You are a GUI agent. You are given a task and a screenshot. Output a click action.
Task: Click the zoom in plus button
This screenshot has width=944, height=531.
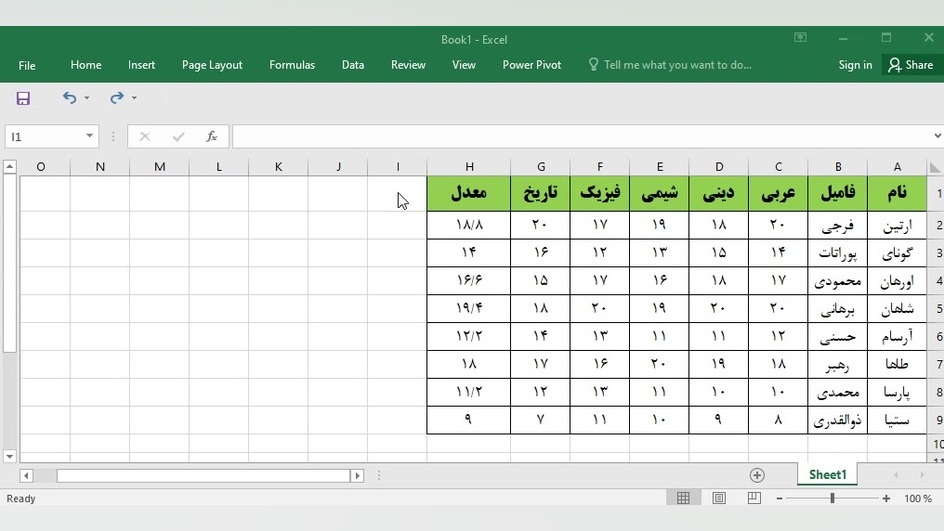(886, 498)
